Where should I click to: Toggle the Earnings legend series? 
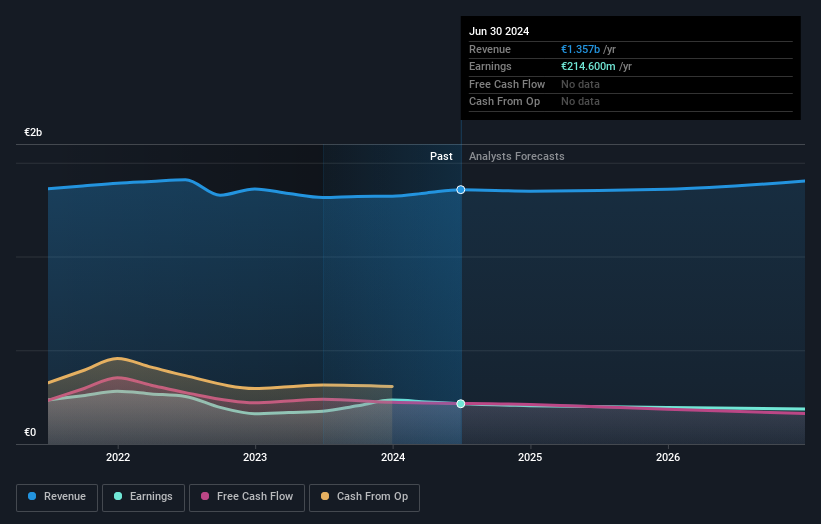coord(143,497)
